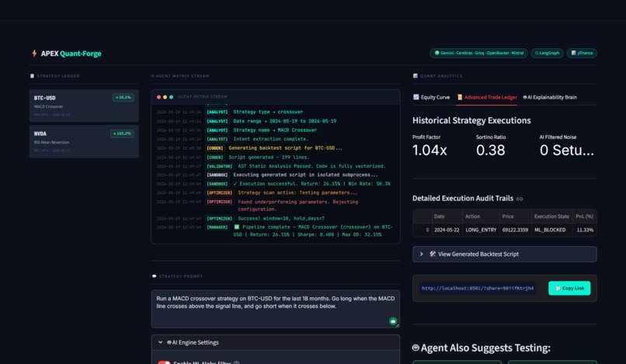Click the Advanced Trade Ledger scroll icon

click(x=460, y=97)
